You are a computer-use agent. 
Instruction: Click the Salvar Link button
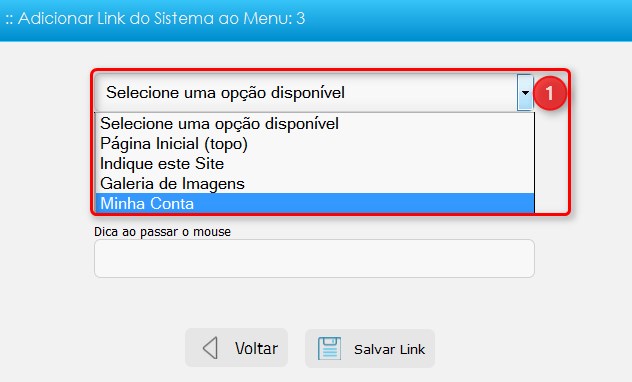pyautogui.click(x=370, y=349)
